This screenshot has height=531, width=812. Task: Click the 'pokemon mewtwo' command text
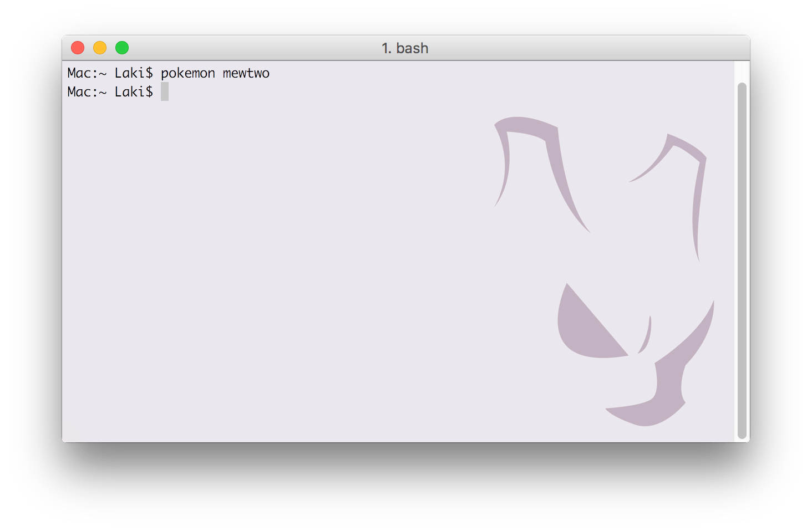pos(215,73)
